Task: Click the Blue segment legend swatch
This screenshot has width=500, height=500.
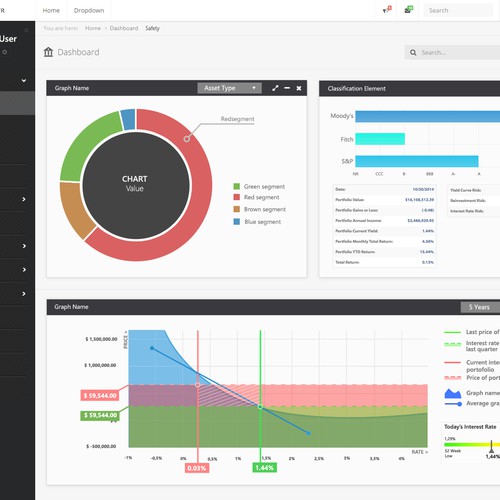Action: tap(237, 222)
